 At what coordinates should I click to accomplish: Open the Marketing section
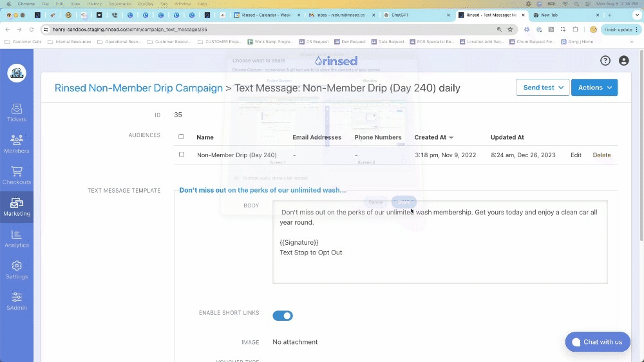17,207
